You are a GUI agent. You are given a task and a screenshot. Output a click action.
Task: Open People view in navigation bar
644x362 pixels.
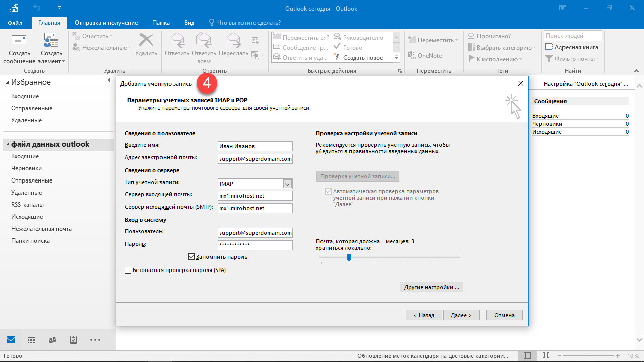pos(52,340)
